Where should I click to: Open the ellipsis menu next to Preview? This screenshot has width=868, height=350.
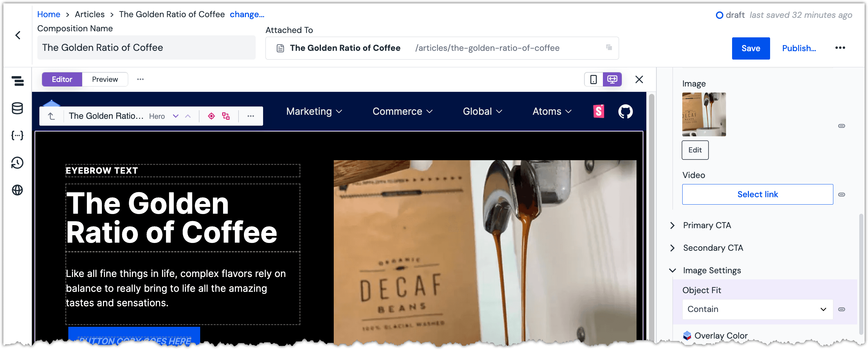141,79
